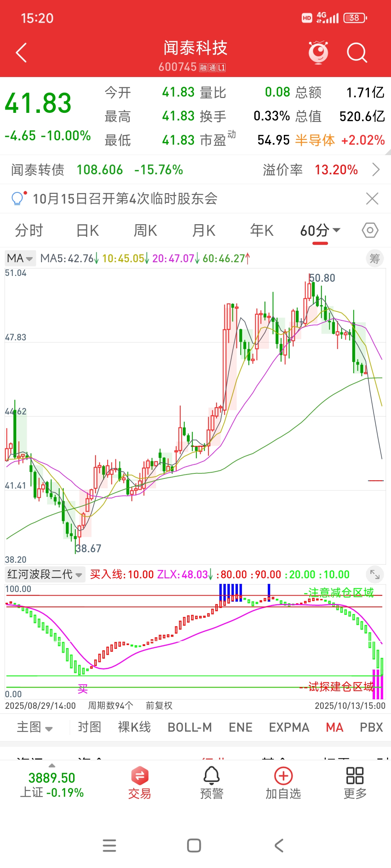Tap the L1 level badge
The image size is (391, 868).
(222, 67)
